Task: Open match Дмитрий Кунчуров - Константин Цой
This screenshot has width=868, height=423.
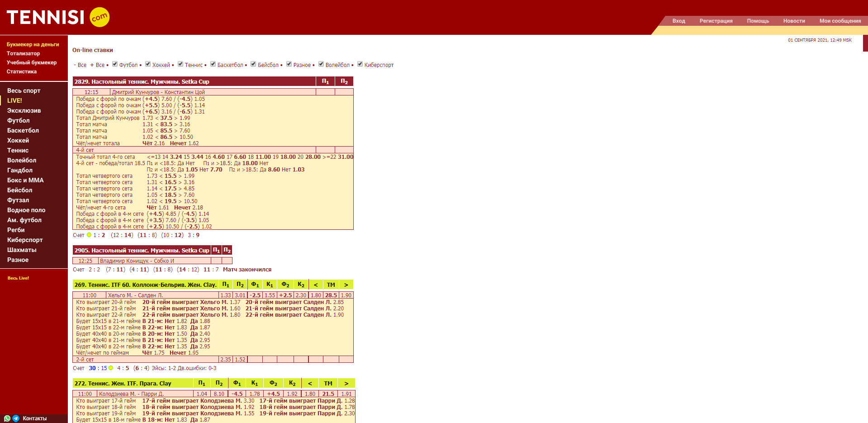Action: pos(158,92)
